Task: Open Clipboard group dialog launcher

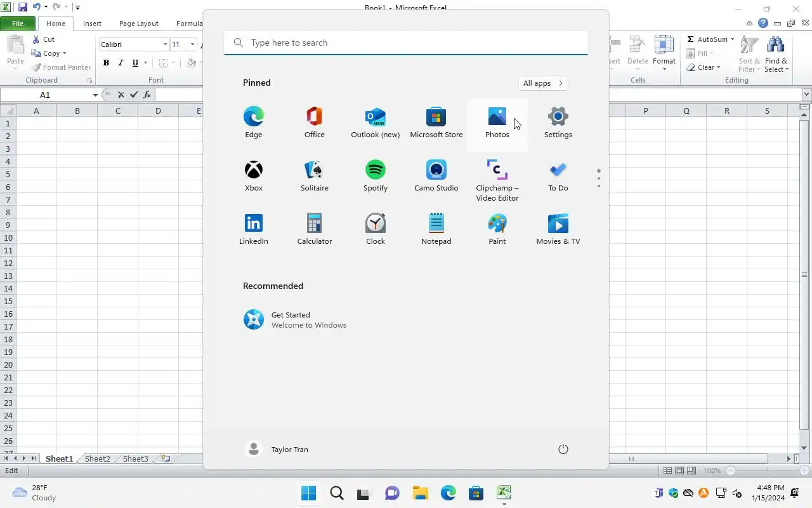Action: coord(89,81)
